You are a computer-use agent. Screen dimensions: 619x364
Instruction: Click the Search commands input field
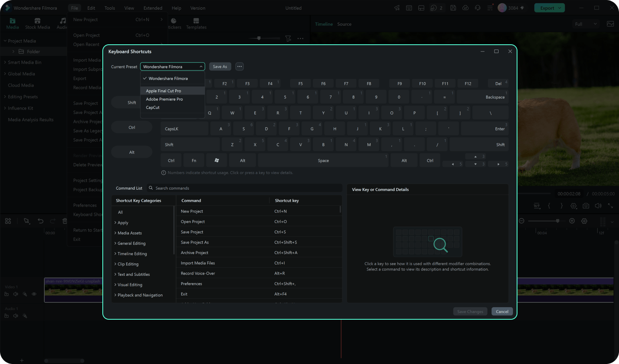tap(245, 188)
